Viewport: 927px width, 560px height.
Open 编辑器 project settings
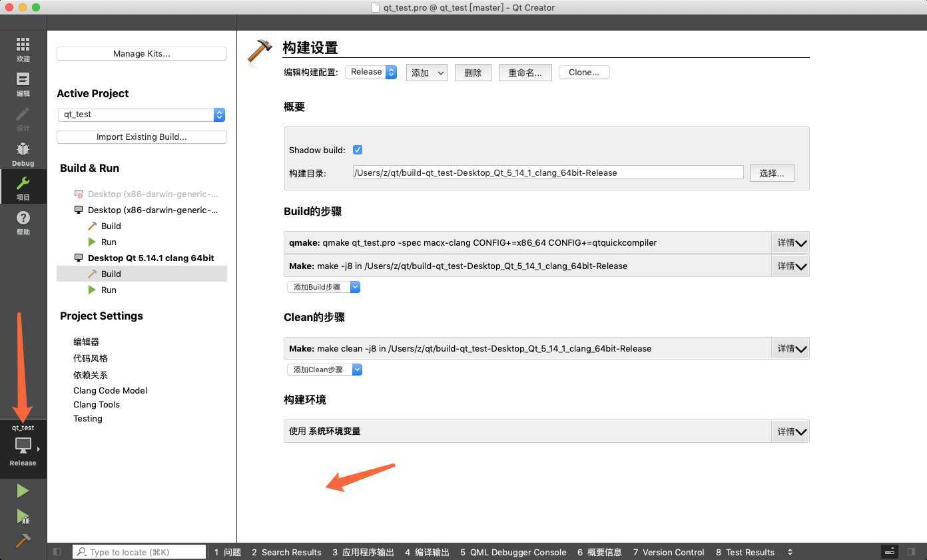pyautogui.click(x=86, y=342)
